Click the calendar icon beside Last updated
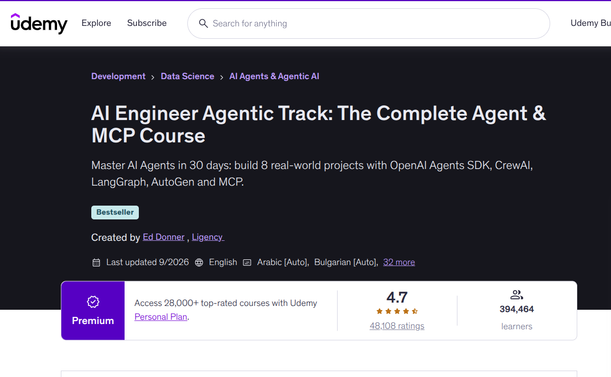 tap(96, 262)
